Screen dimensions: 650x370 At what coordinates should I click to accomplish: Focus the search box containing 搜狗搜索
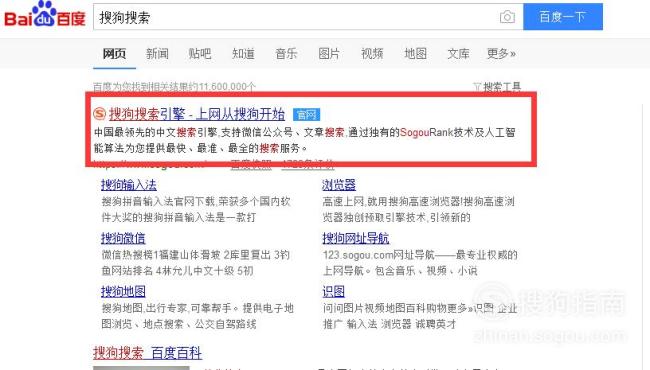point(308,17)
